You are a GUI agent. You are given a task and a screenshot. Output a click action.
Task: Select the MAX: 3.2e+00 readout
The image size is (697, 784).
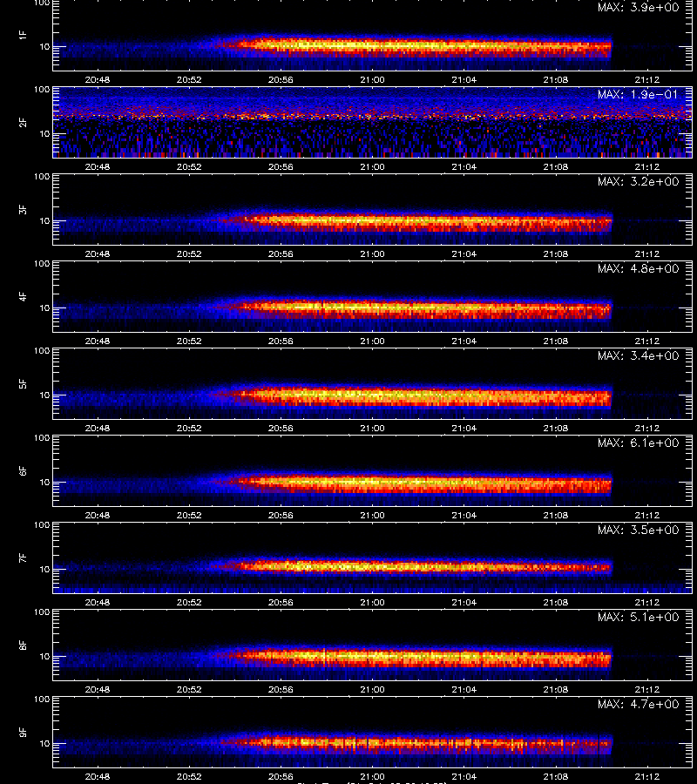pyautogui.click(x=639, y=181)
